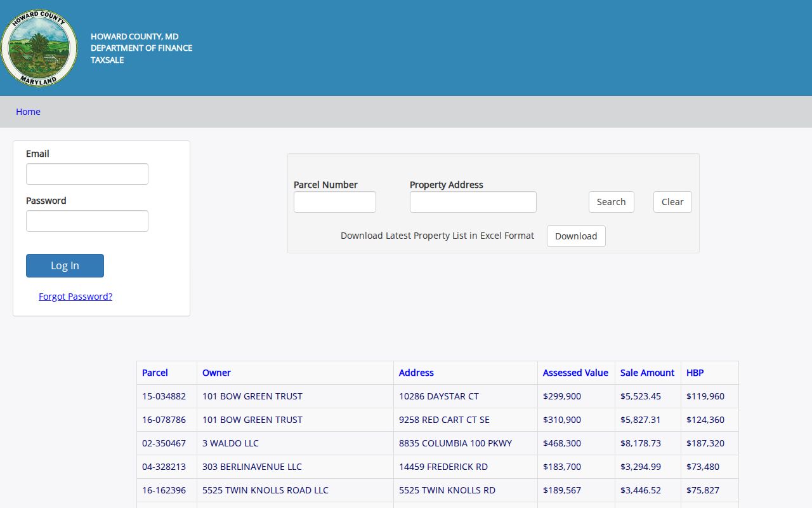Viewport: 812px width, 508px height.
Task: Click address 10286 DAYSTAR CT
Action: [439, 396]
